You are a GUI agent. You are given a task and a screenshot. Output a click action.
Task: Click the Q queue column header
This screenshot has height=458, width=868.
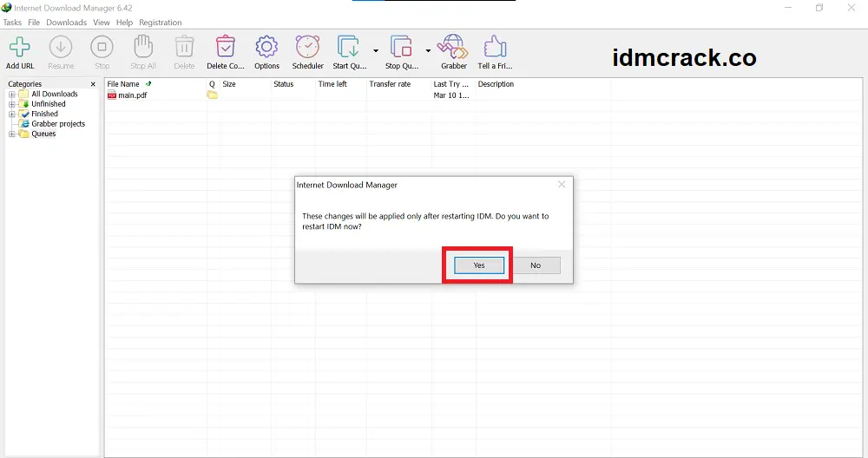click(x=212, y=84)
